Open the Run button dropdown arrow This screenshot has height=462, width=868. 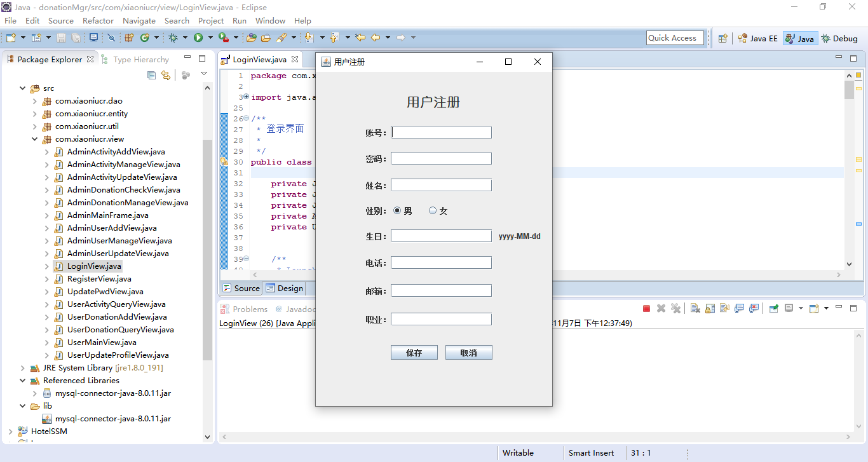click(x=210, y=37)
